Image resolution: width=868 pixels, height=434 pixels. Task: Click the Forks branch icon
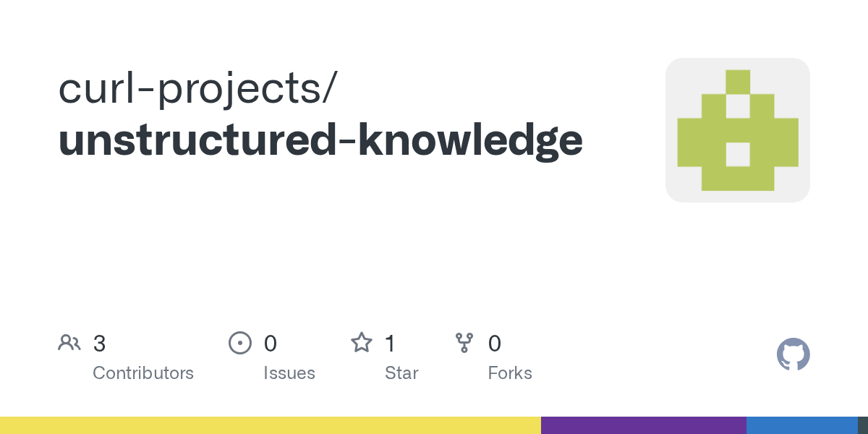tap(464, 343)
